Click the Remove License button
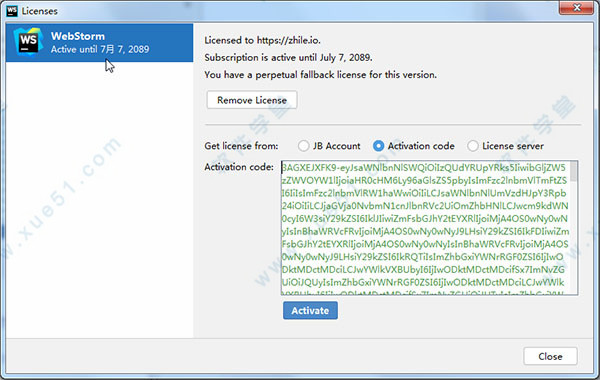Screen dimensions: 600x380 point(252,100)
